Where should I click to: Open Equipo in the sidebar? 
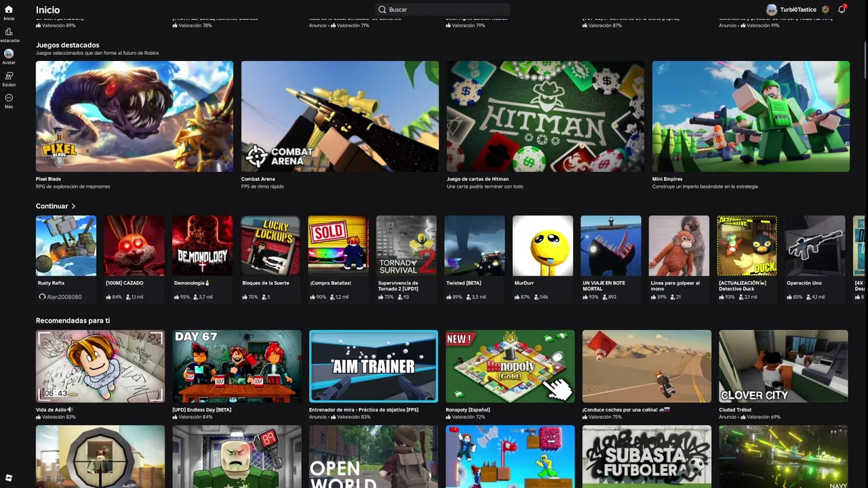9,79
